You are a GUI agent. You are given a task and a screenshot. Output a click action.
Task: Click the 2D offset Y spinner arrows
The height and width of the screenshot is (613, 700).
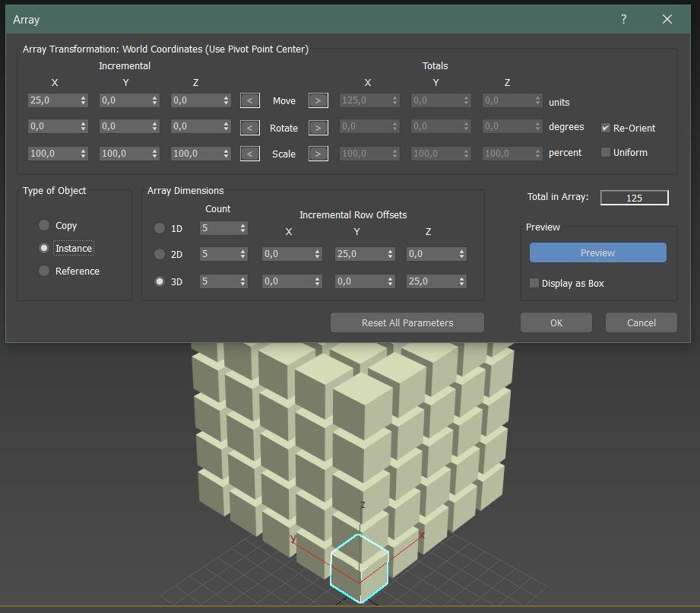(391, 254)
